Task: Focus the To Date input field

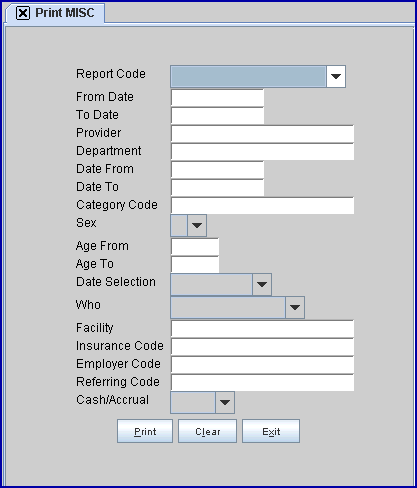Action: coord(218,116)
